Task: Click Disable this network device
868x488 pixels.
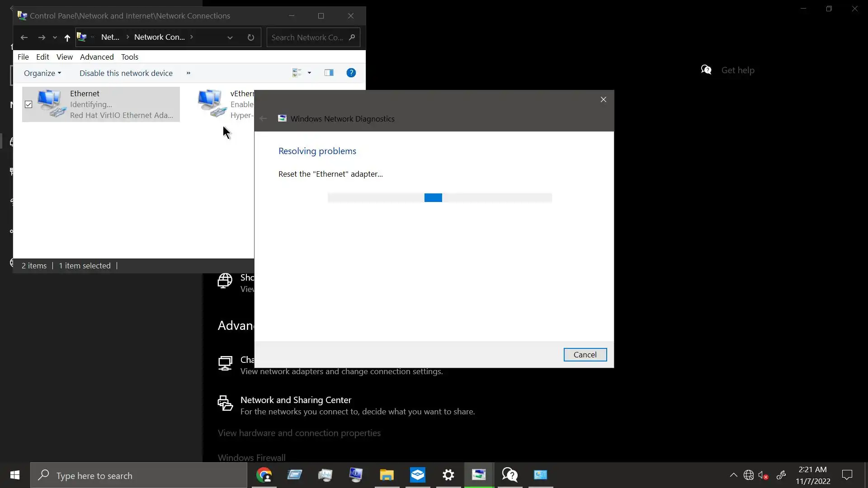Action: click(126, 73)
